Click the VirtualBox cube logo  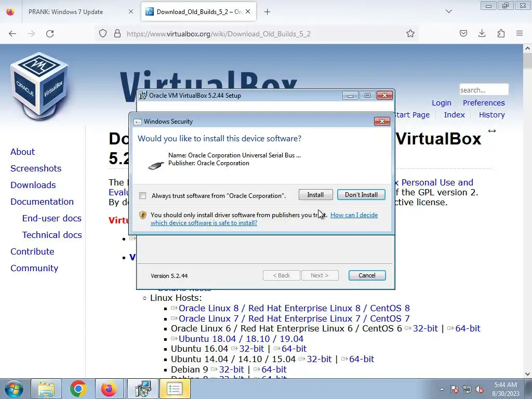(39, 86)
